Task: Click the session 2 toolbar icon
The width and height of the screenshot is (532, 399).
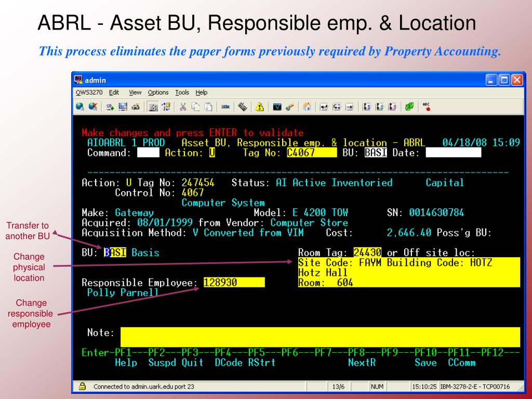Action: tap(380, 107)
